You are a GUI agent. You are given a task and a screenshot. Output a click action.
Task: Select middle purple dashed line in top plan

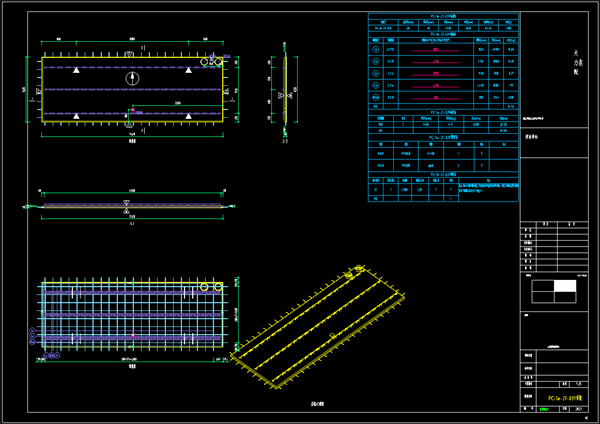pos(132,90)
